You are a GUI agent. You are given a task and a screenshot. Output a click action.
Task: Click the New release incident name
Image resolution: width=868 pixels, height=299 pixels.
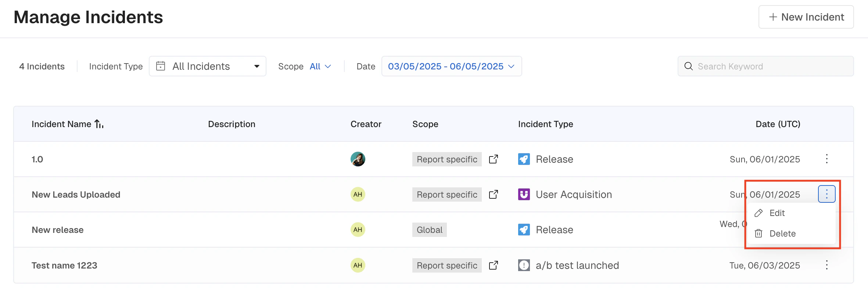click(58, 230)
